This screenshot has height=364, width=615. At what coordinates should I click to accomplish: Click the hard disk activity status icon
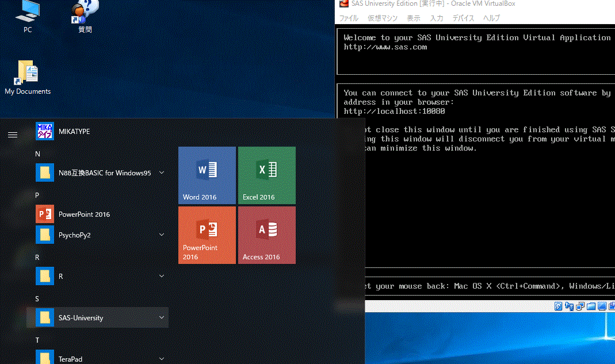(x=558, y=306)
